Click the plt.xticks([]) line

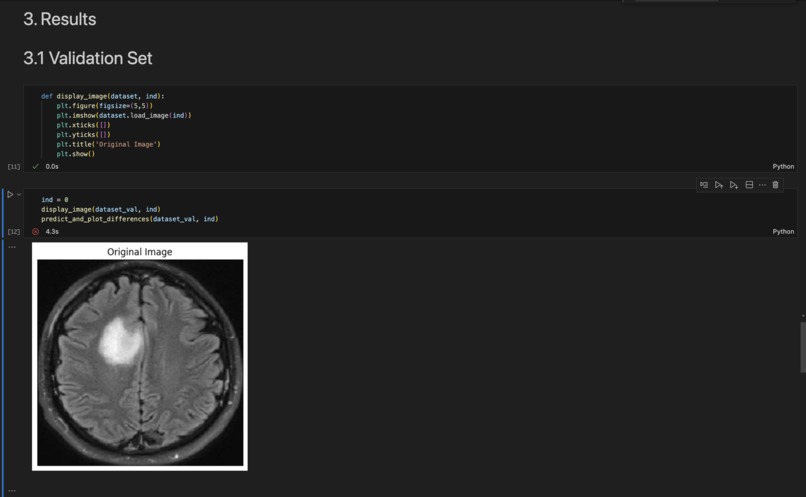[x=83, y=125]
